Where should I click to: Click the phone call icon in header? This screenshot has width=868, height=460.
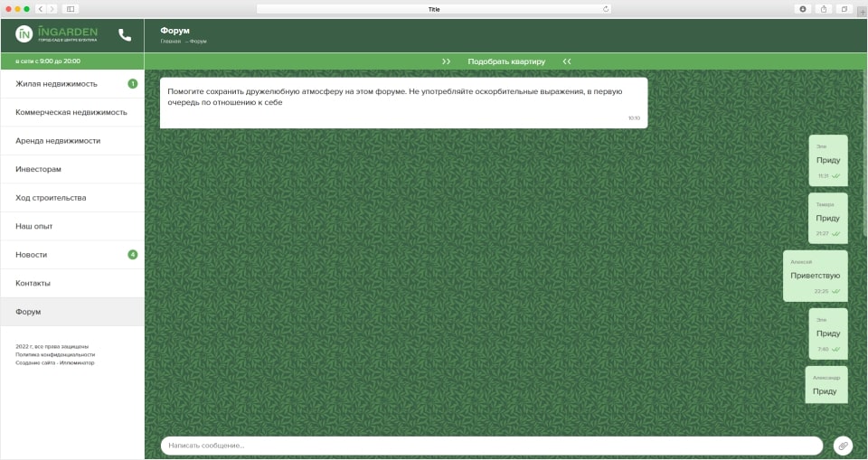[125, 35]
